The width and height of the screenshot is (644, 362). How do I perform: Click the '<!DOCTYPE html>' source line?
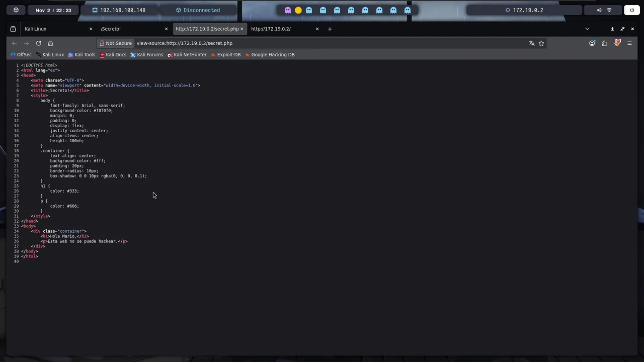click(39, 65)
